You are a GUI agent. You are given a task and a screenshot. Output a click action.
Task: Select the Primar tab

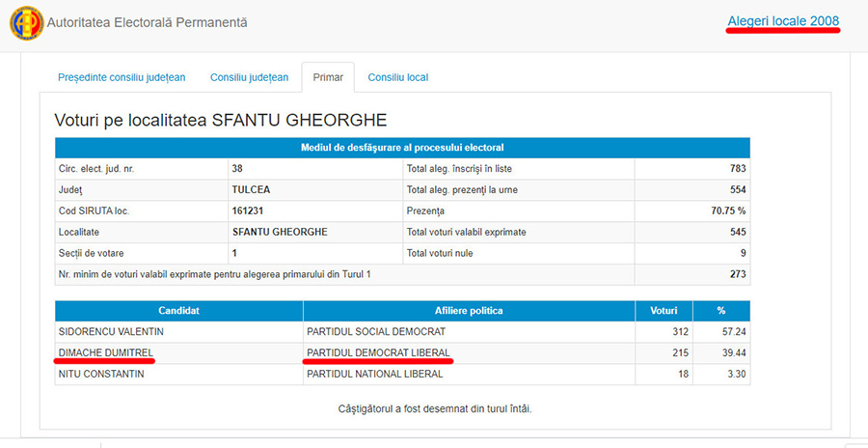(328, 77)
